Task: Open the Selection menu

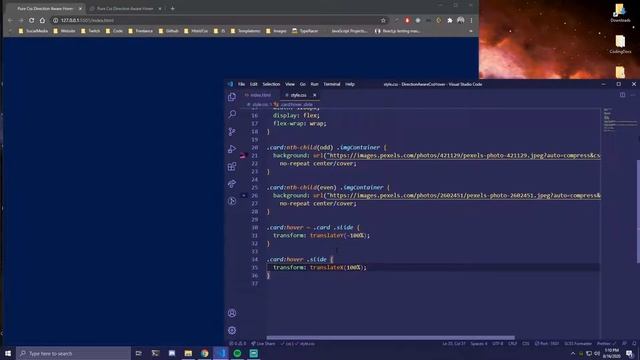Action: pos(271,84)
